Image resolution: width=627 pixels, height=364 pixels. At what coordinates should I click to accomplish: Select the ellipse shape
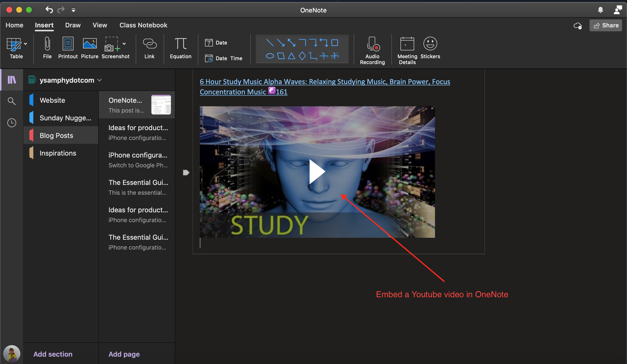270,56
